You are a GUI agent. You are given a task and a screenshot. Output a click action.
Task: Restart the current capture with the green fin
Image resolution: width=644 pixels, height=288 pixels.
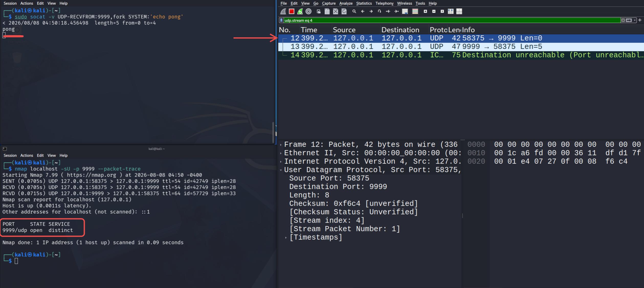pos(300,11)
